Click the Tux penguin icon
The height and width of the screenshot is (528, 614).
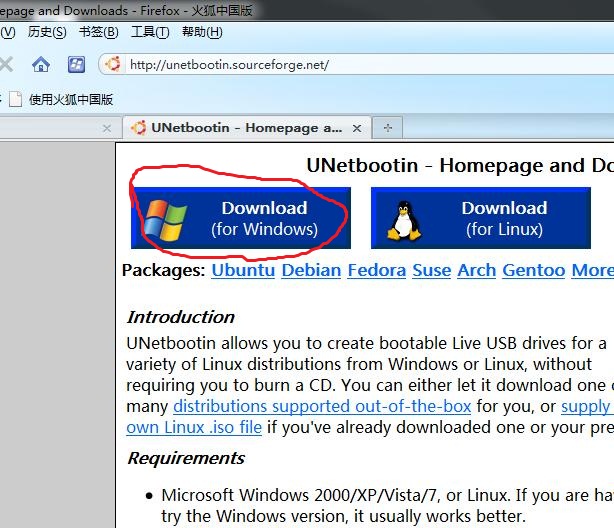pos(404,221)
